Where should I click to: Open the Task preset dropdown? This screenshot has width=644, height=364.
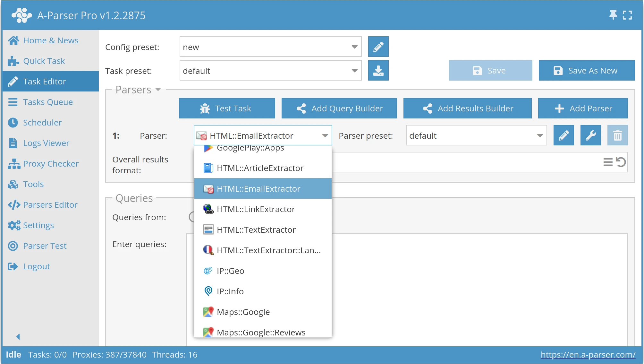click(x=354, y=71)
